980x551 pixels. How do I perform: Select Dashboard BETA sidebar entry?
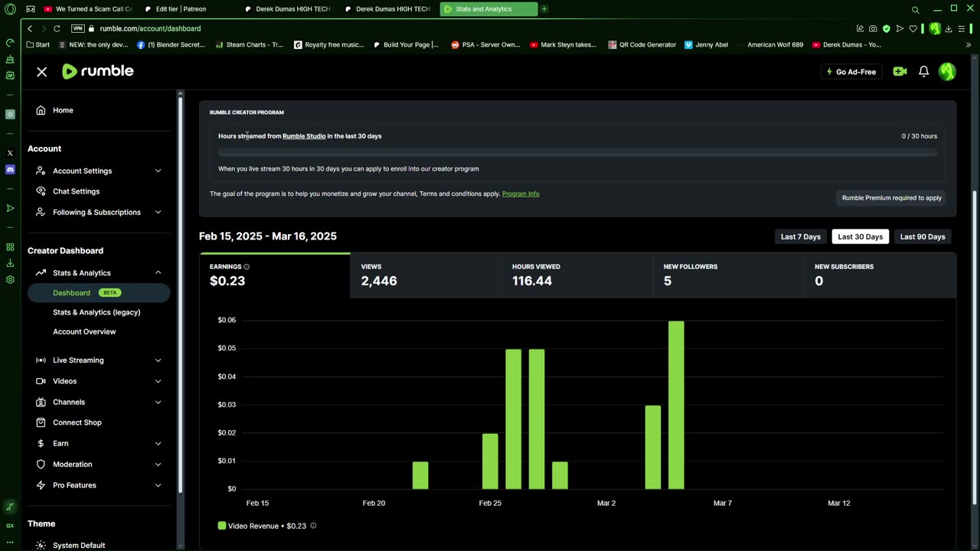[99, 292]
